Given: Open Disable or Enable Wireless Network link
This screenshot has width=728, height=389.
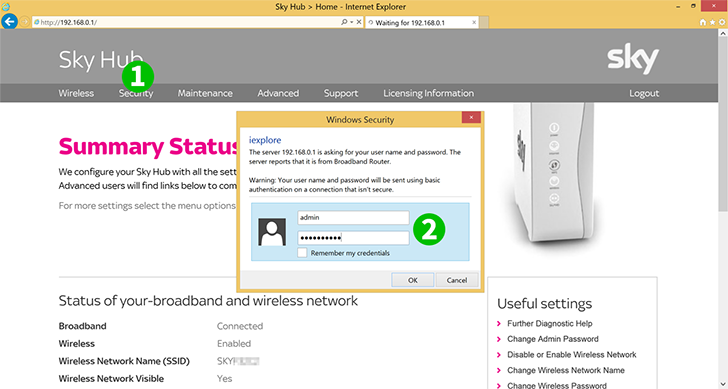Looking at the screenshot, I should (572, 355).
